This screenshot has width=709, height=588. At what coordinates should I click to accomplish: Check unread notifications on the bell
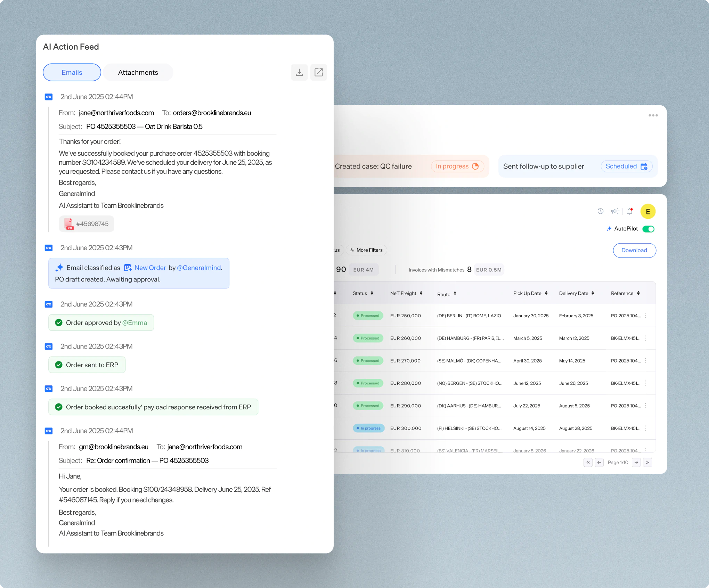[x=629, y=211]
